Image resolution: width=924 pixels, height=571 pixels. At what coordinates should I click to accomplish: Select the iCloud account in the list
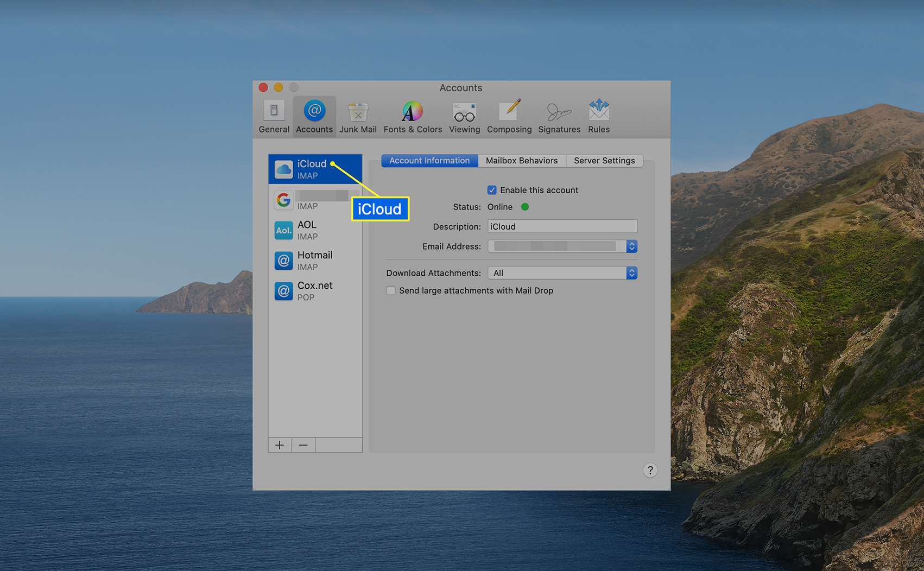pos(315,169)
